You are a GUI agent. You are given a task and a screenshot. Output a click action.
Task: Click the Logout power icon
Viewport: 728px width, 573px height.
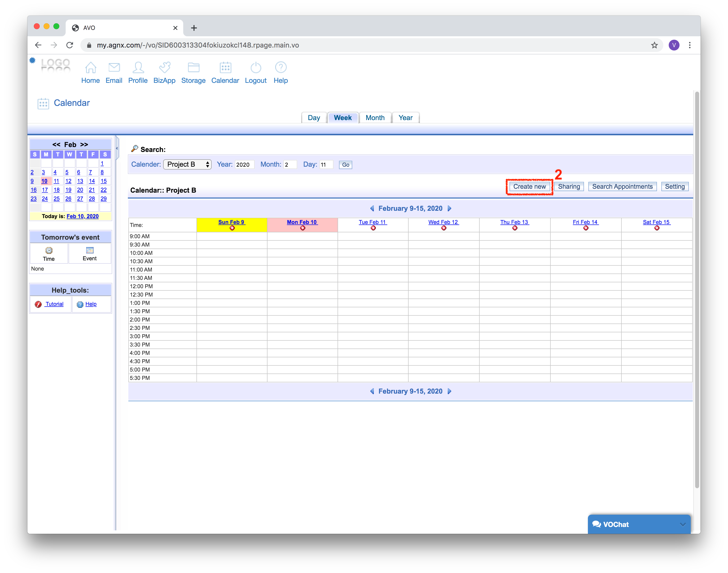coord(255,67)
